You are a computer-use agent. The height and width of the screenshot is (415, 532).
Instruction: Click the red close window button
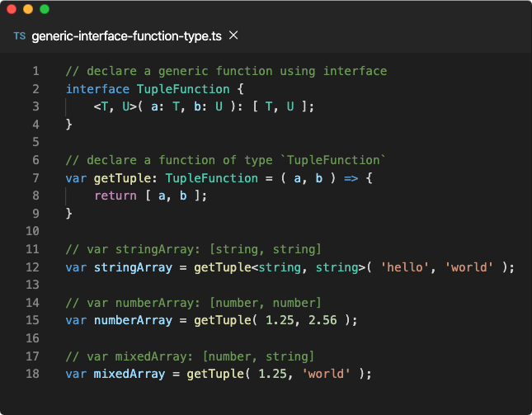click(x=12, y=9)
